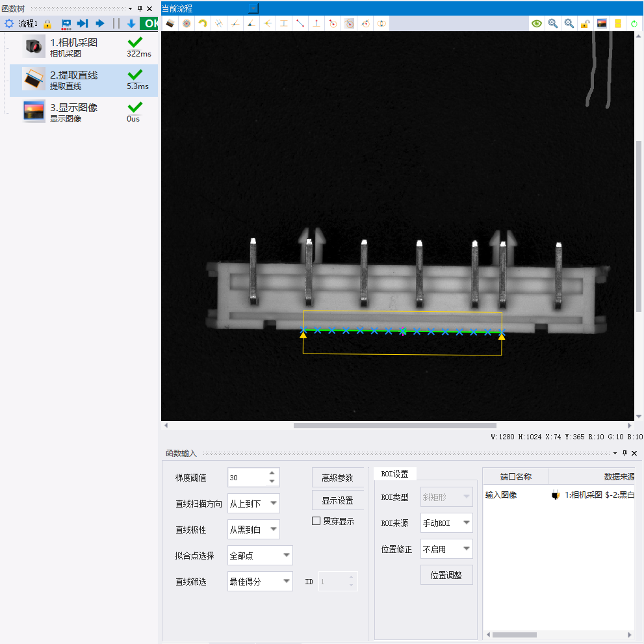This screenshot has width=644, height=644.
Task: Click the zoom out magnifier icon
Action: click(x=569, y=24)
